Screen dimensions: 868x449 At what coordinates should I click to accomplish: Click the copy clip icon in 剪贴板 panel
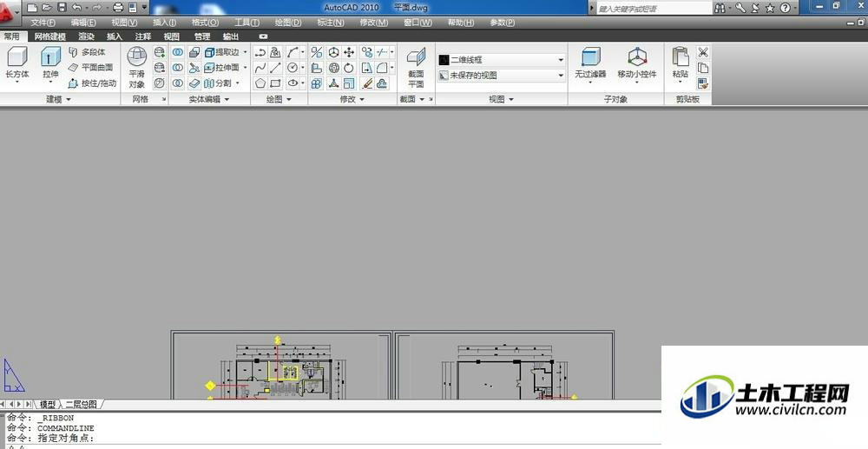703,68
